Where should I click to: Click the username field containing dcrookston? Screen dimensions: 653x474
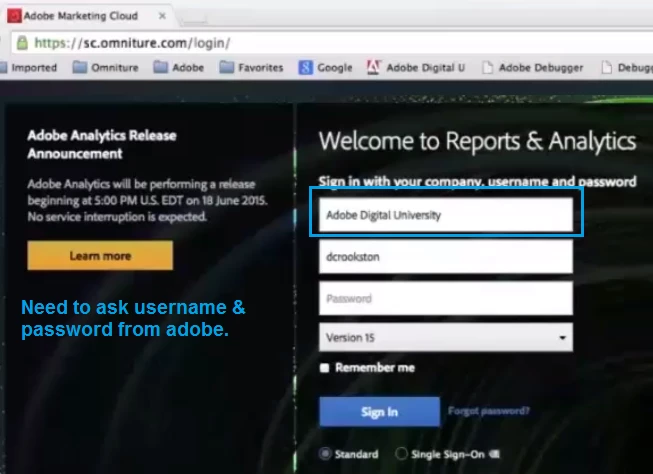coord(446,257)
